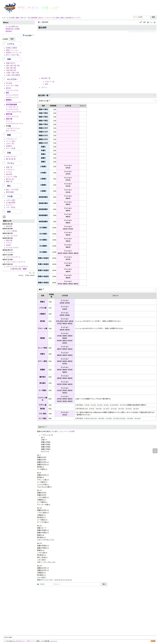
Task: Click the home icon in breadcrumb
Action: (39, 22)
